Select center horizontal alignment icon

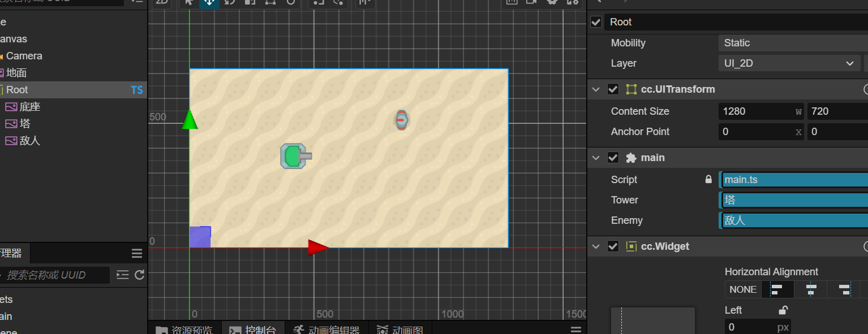(x=810, y=289)
